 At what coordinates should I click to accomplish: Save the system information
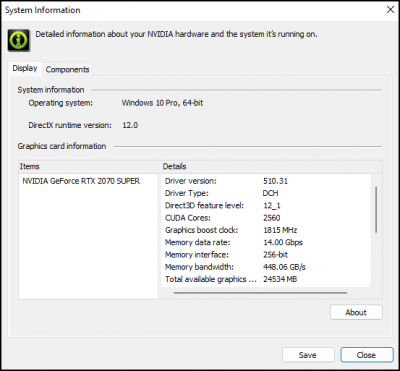(x=308, y=355)
